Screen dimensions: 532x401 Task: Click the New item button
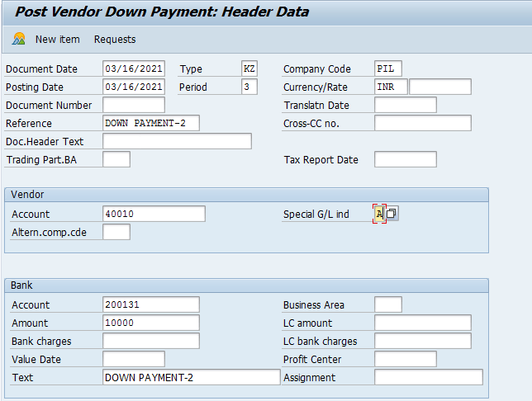57,40
